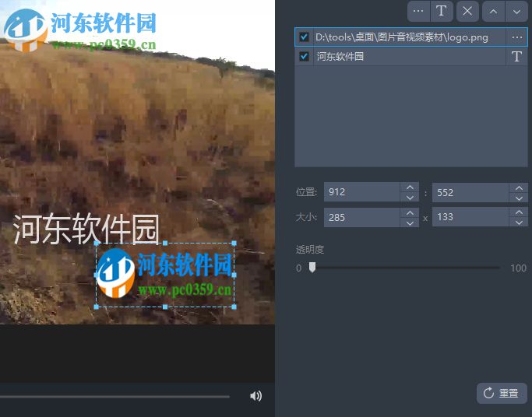Select the 河东软件园 row in watermark list
Image resolution: width=532 pixels, height=417 pixels.
(410, 57)
